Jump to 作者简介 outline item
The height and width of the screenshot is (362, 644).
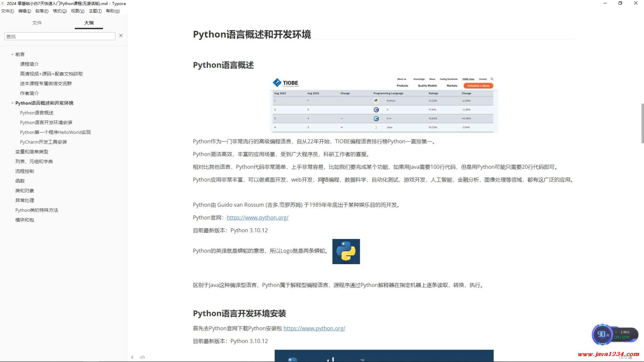coord(29,93)
